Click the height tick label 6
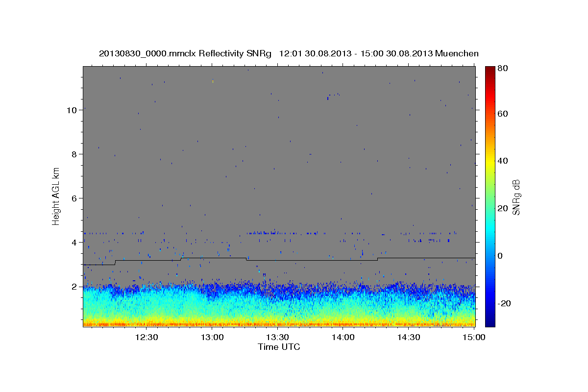Viewport: 588px width, 392px height. pos(74,198)
